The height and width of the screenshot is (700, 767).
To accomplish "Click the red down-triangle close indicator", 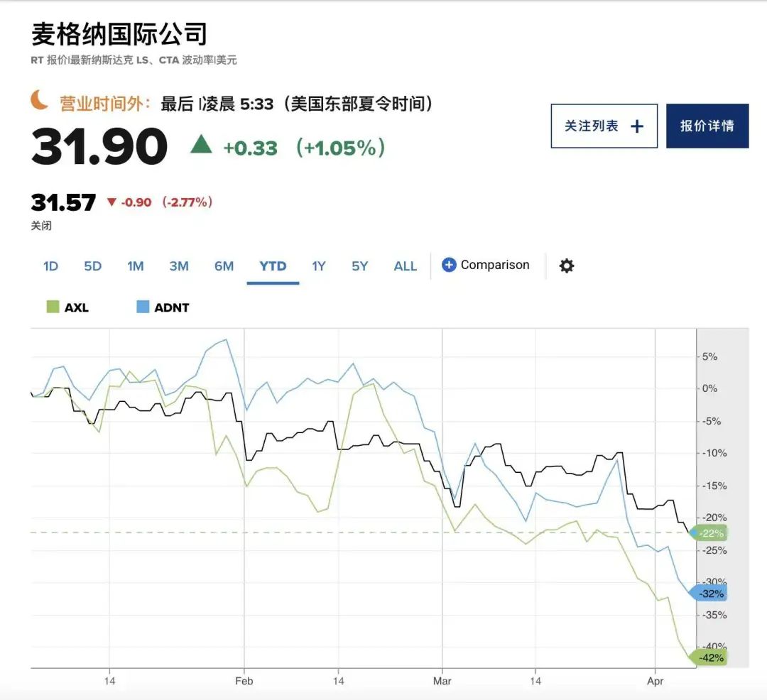I will (x=111, y=202).
